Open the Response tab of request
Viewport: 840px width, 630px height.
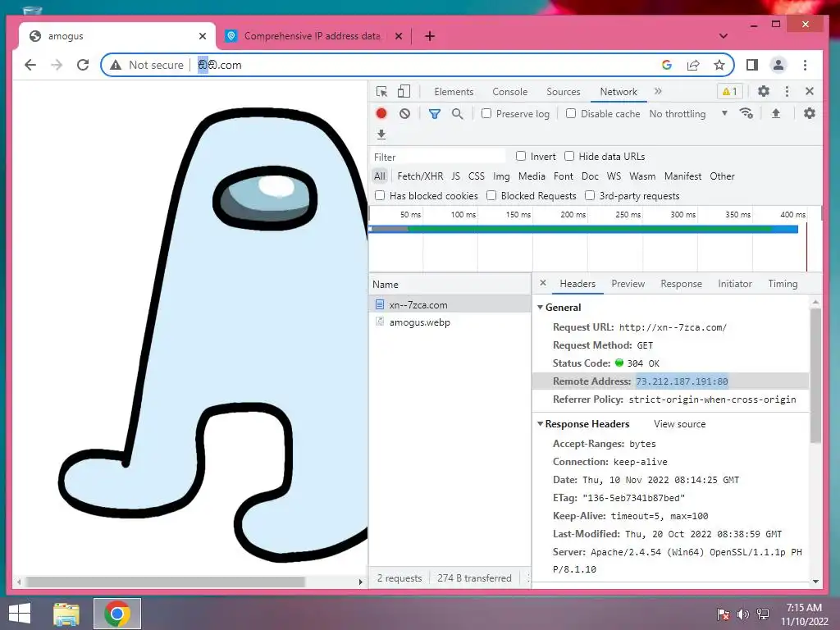pyautogui.click(x=681, y=283)
